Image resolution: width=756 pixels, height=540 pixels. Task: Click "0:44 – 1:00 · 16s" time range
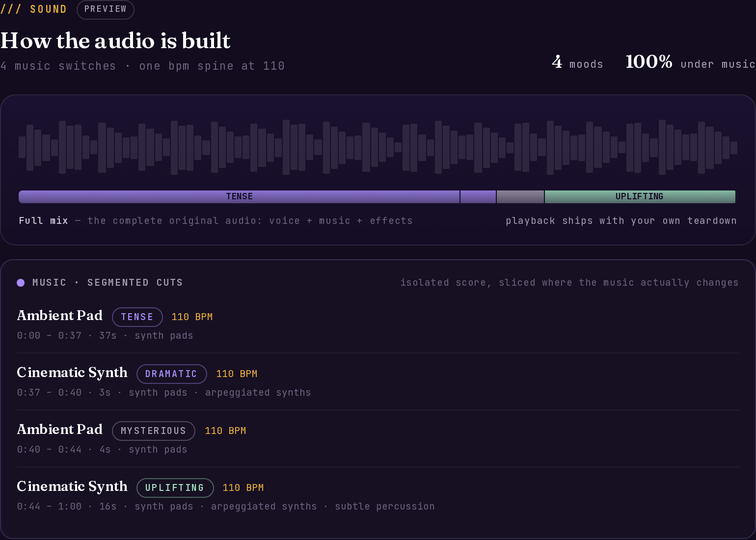(x=67, y=507)
